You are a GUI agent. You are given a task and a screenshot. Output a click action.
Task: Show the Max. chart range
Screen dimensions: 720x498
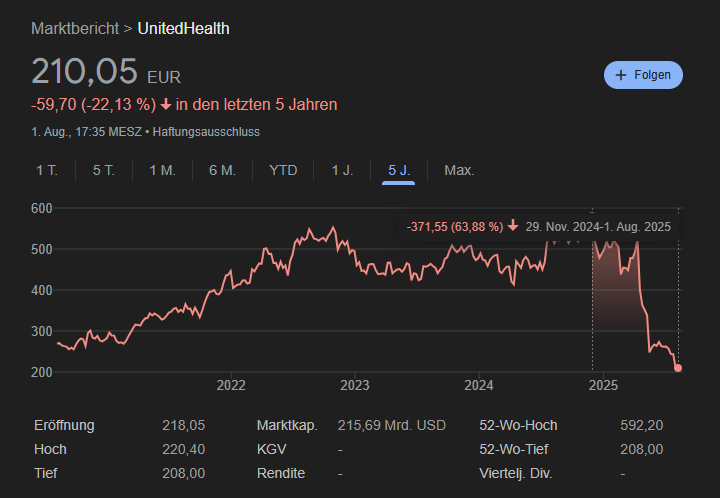point(459,170)
